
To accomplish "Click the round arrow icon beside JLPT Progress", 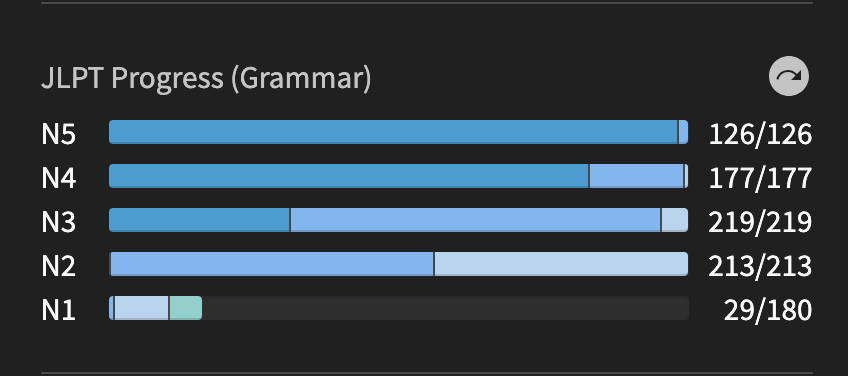I will coord(789,76).
